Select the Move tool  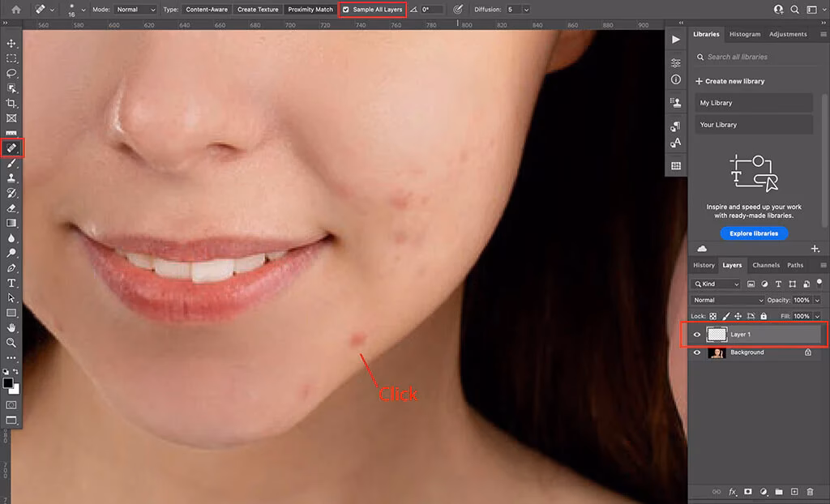(11, 43)
